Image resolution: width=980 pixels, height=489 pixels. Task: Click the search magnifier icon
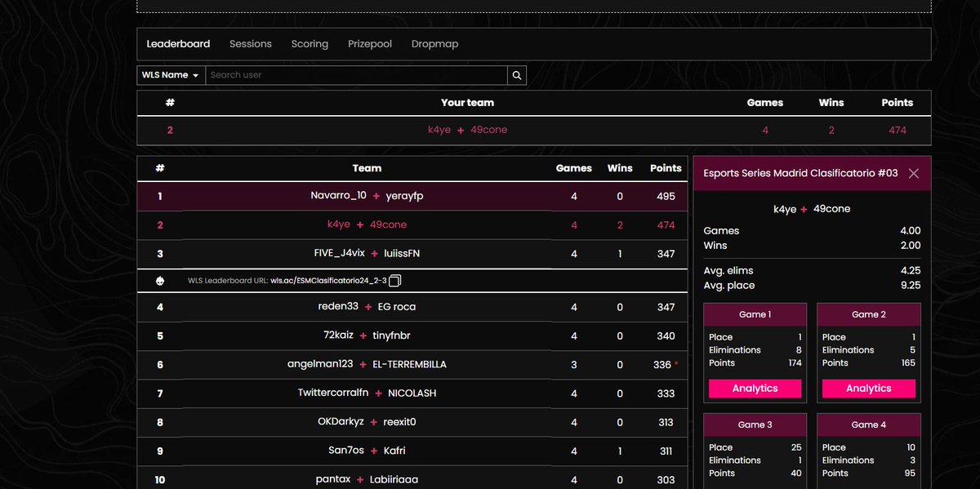[x=517, y=75]
